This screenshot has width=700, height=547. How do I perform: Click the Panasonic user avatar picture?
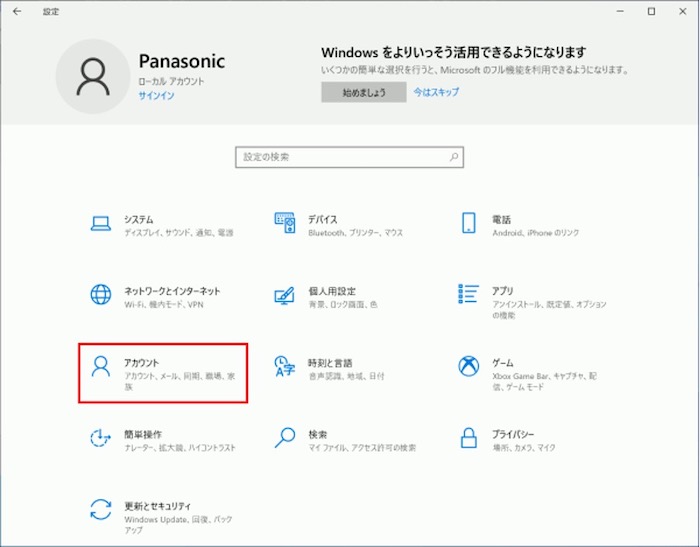pos(93,76)
